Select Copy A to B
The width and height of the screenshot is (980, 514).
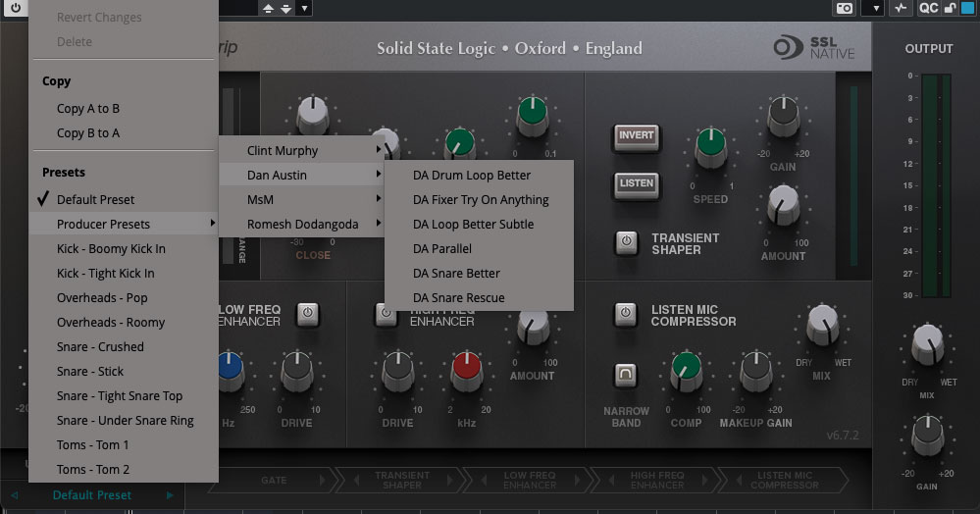tap(124, 108)
